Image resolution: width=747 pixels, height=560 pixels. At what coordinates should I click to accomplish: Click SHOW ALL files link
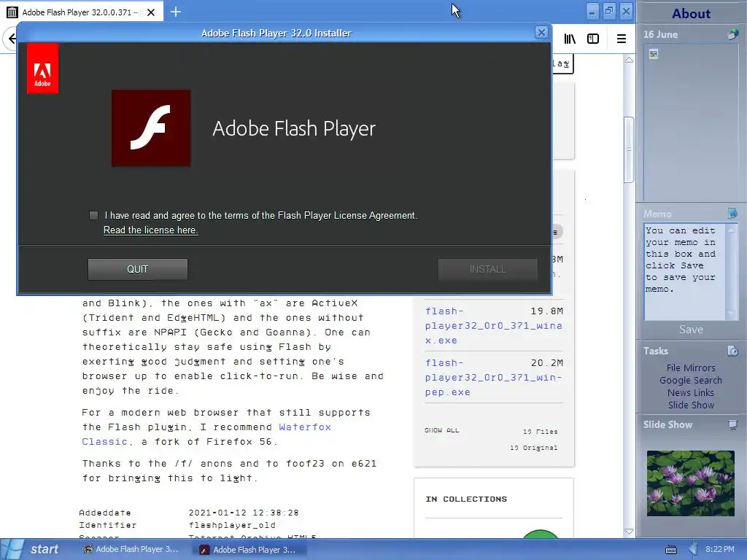click(x=441, y=430)
